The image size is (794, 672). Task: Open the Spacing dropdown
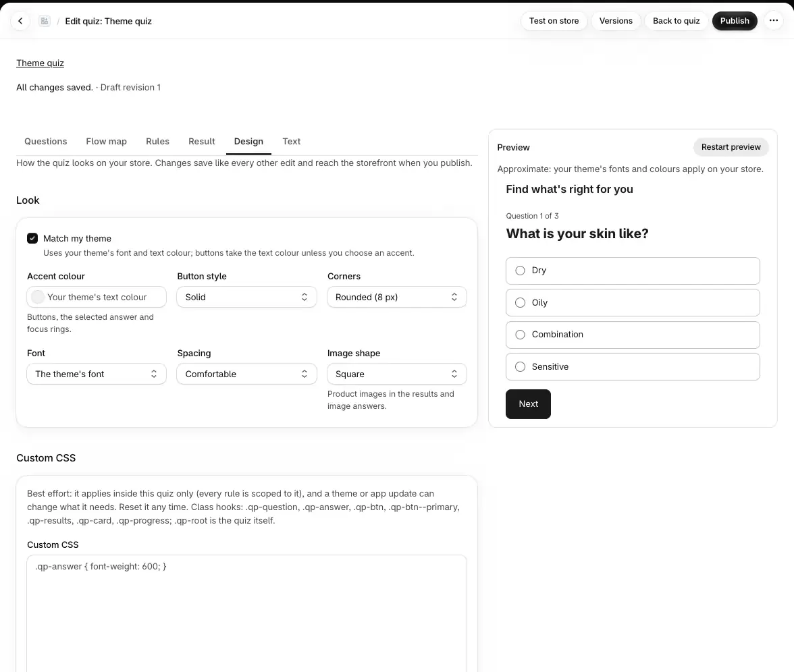click(x=246, y=374)
